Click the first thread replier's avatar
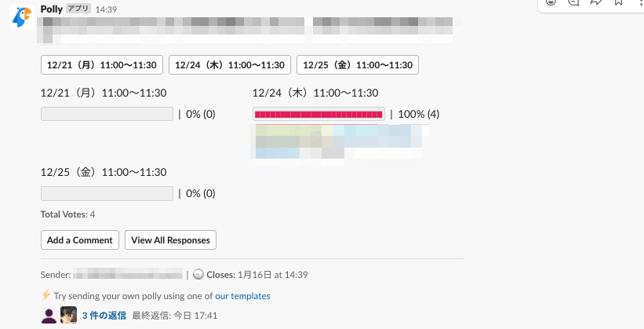 pos(49,316)
